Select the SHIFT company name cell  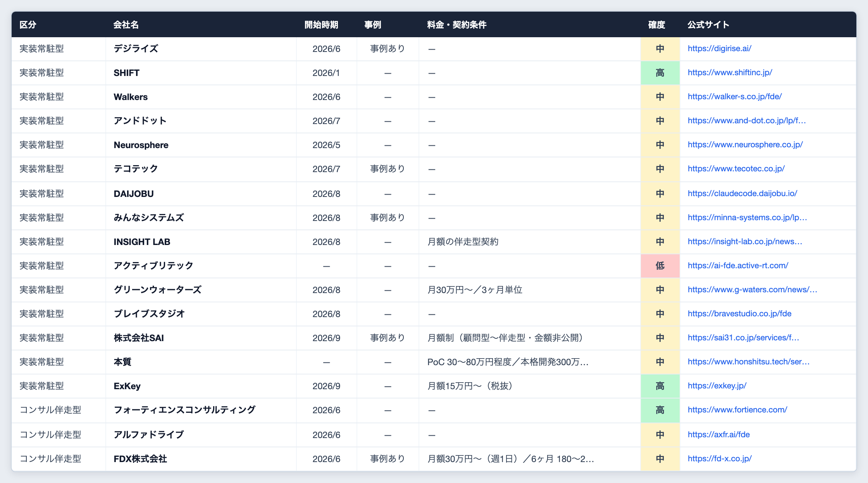(201, 73)
